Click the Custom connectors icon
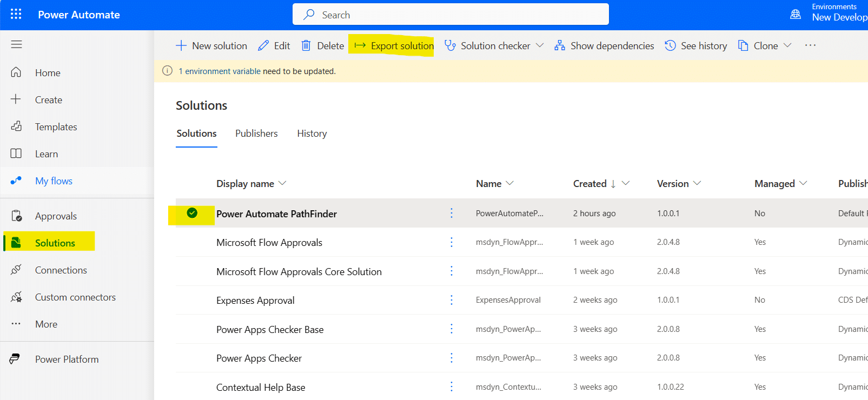The height and width of the screenshot is (400, 868). (x=16, y=297)
